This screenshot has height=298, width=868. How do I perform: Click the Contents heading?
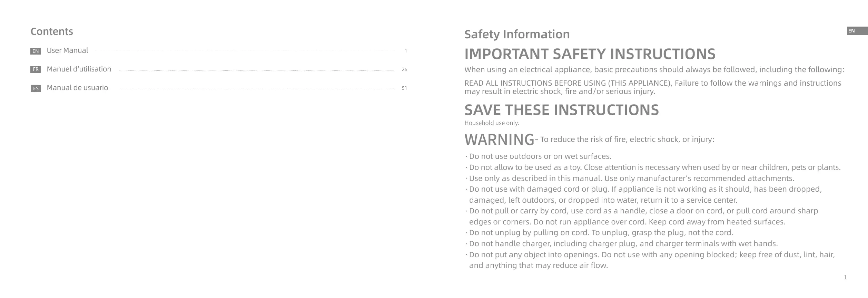coord(52,31)
